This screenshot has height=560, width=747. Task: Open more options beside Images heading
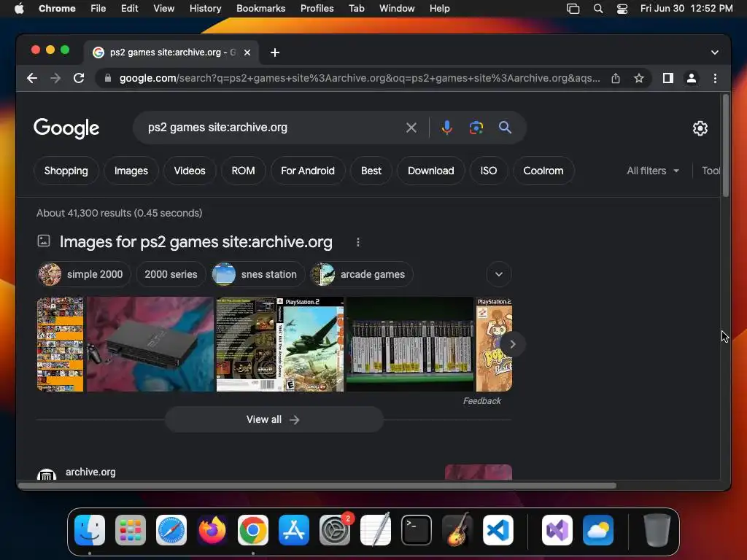[357, 242]
